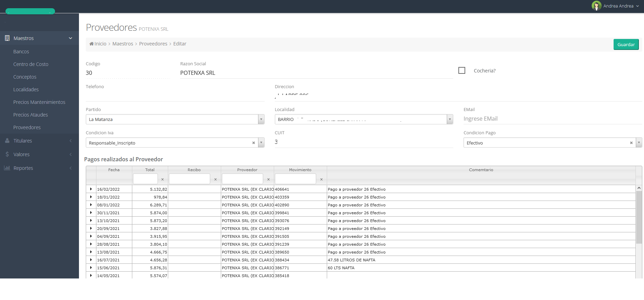
Task: Click the Reportes bar chart icon
Action: coord(7,168)
